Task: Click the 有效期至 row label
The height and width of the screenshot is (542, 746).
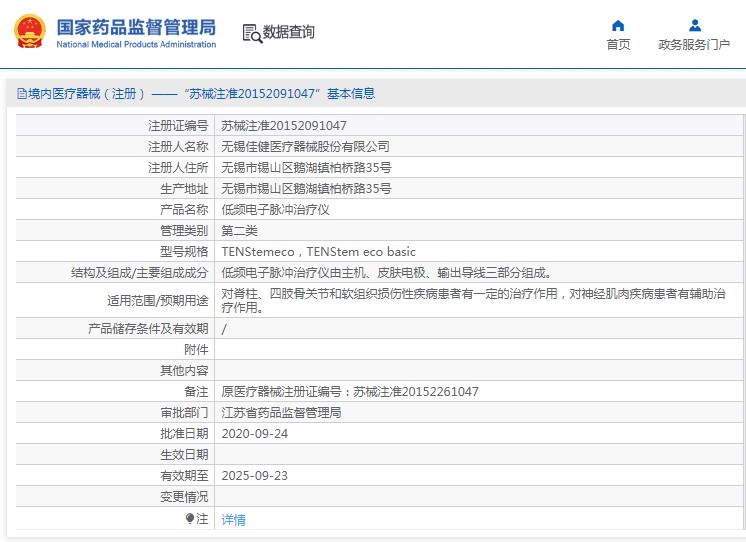Action: coord(184,475)
